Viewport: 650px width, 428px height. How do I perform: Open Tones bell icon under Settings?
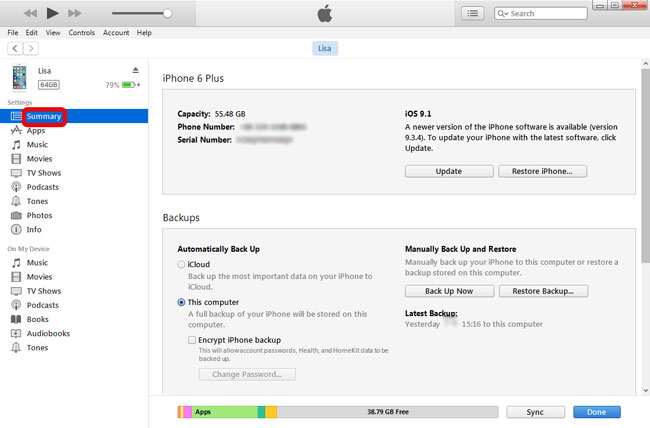(x=16, y=201)
